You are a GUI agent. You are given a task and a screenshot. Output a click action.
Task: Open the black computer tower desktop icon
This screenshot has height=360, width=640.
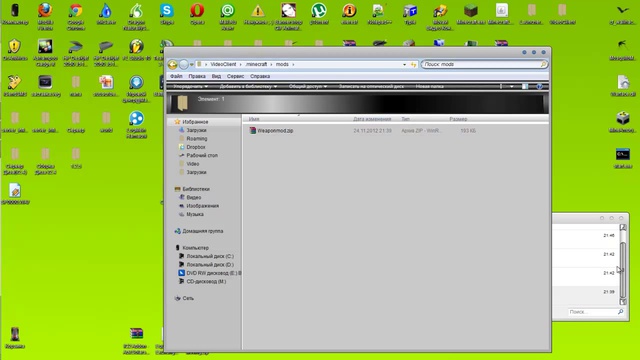pos(15,10)
